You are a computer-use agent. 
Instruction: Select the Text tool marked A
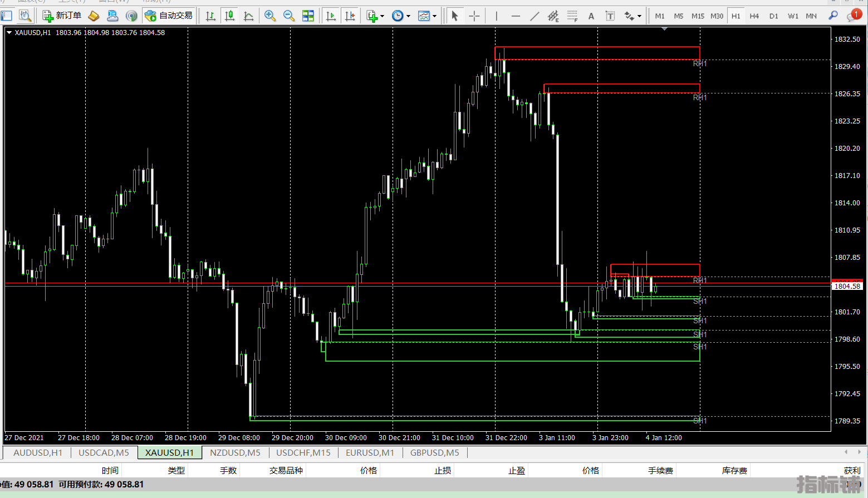591,16
